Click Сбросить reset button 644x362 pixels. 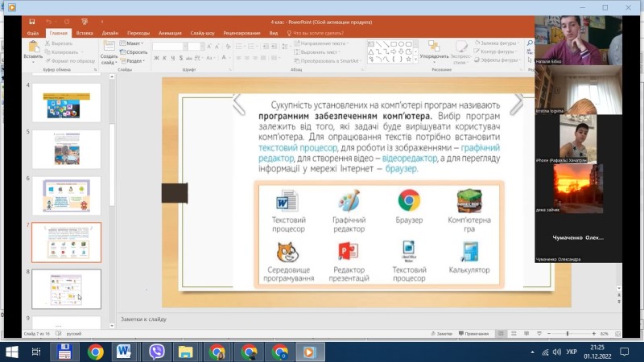click(134, 52)
